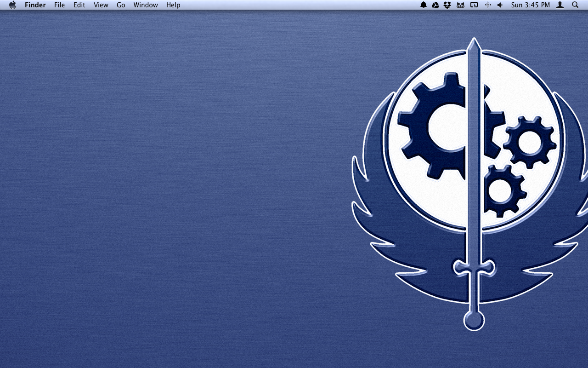Open the Google Drive menu bar icon
588x368 pixels.
point(435,5)
